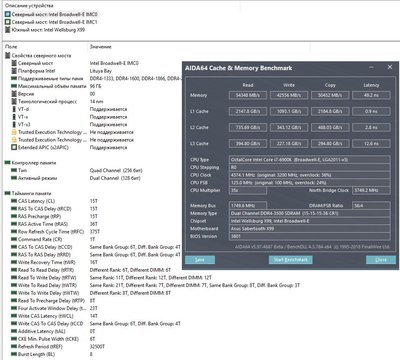Select the Intel Broadwell-E IMC1 north bridge icon
The width and height of the screenshot is (400, 360).
(8, 22)
